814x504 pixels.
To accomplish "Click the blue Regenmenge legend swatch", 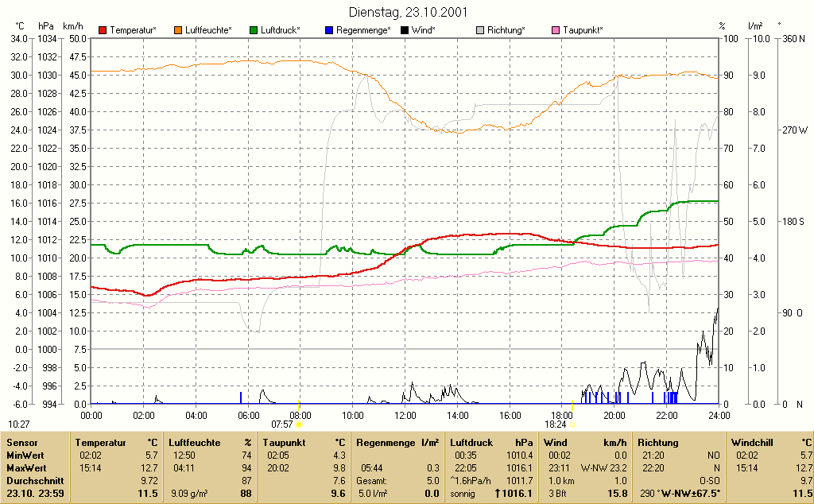I will tap(329, 31).
